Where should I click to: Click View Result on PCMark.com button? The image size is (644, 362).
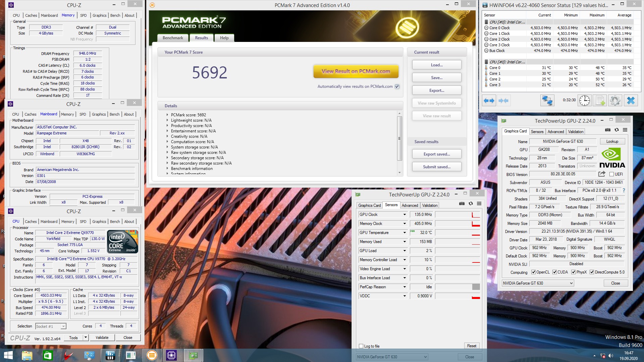(x=356, y=71)
